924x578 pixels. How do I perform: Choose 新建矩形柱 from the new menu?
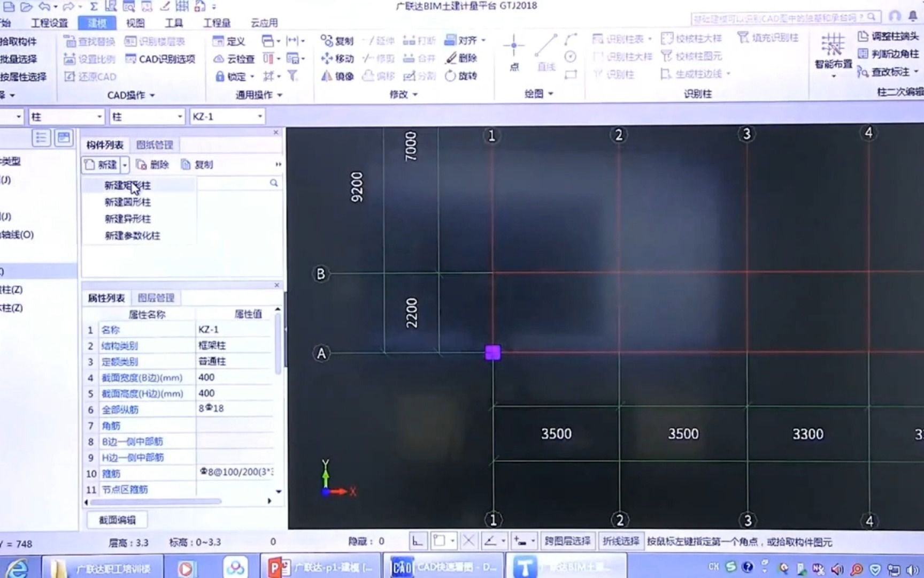[x=127, y=186]
